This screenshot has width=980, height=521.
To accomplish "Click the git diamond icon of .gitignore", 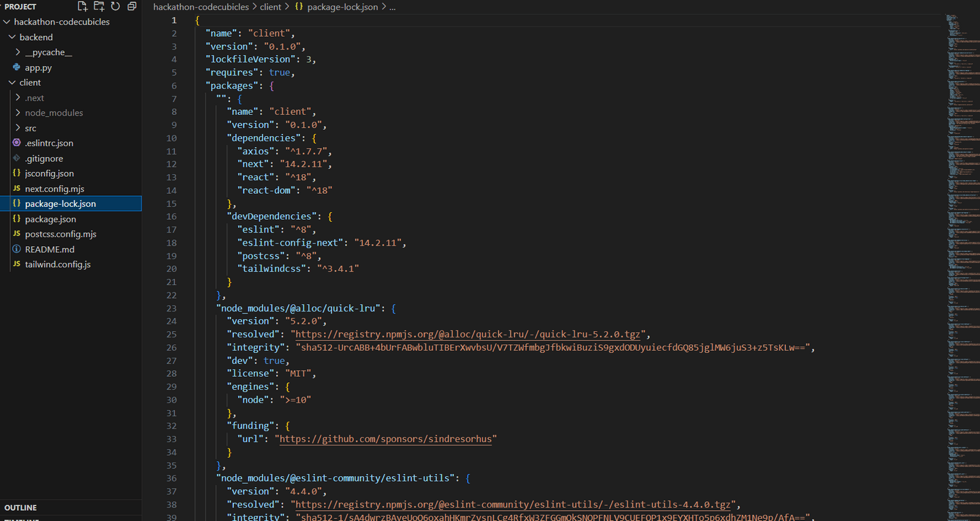I will tap(17, 158).
